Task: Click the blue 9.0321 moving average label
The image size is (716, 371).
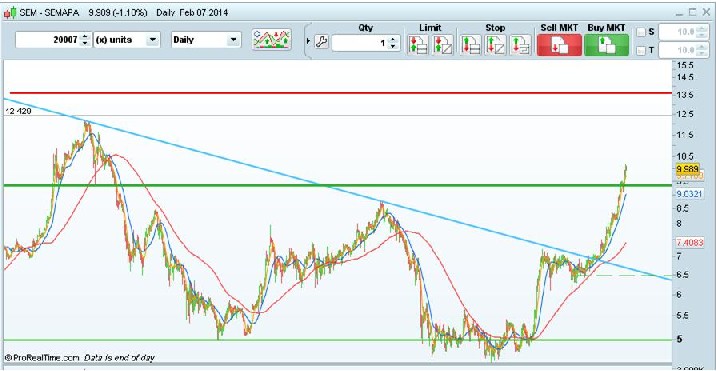Action: (x=690, y=194)
